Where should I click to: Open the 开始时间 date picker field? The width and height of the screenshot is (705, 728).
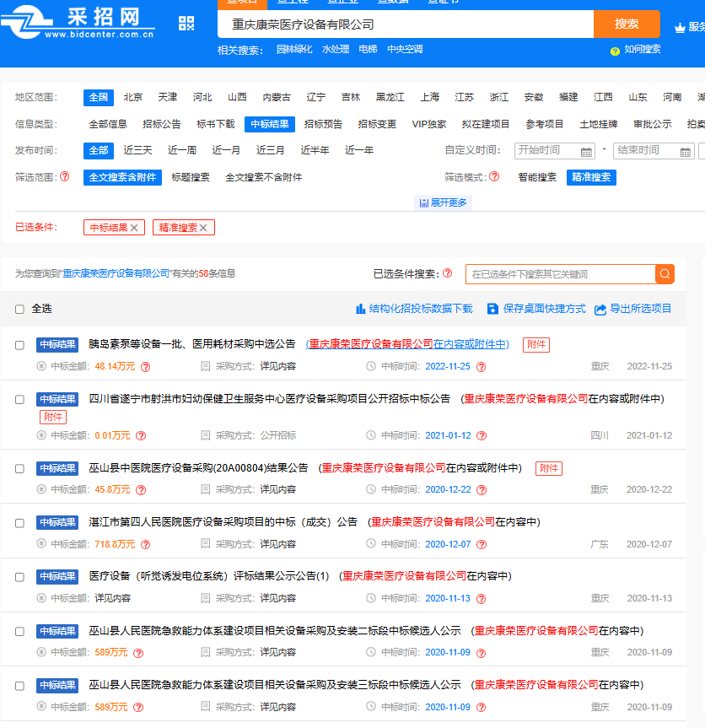click(548, 151)
